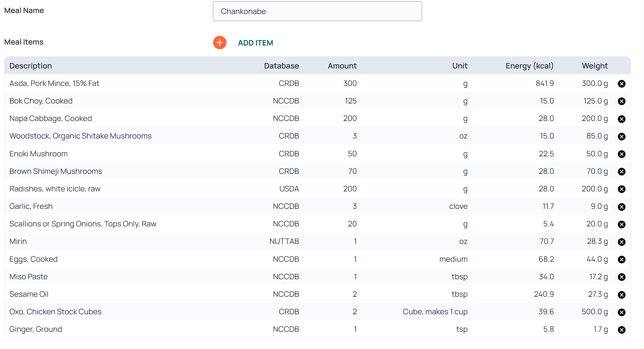Click the Eggs, Cooked medium unit cell
This screenshot has height=349, width=644.
[453, 259]
